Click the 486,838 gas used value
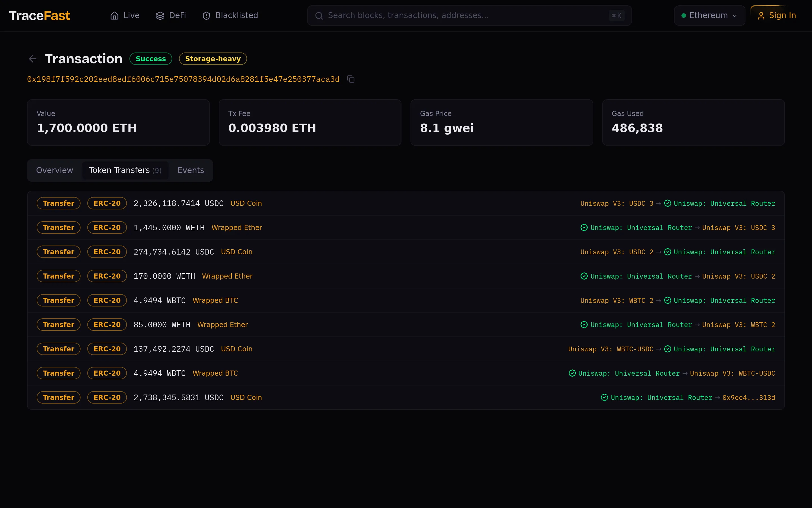Viewport: 812px width, 508px height. [637, 128]
